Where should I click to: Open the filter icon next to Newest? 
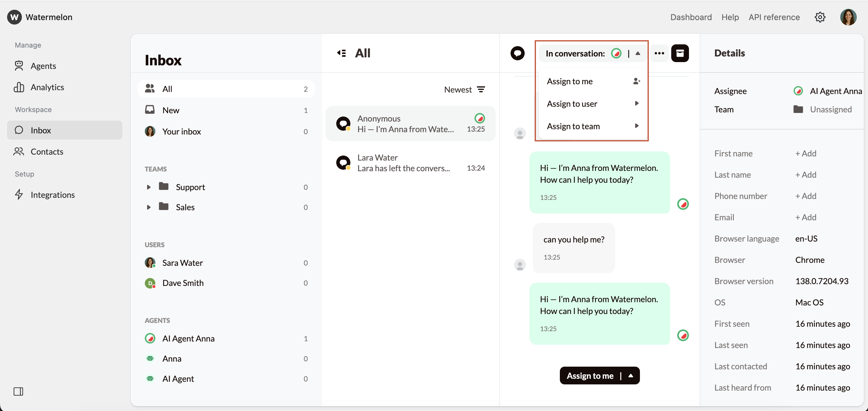pos(481,89)
